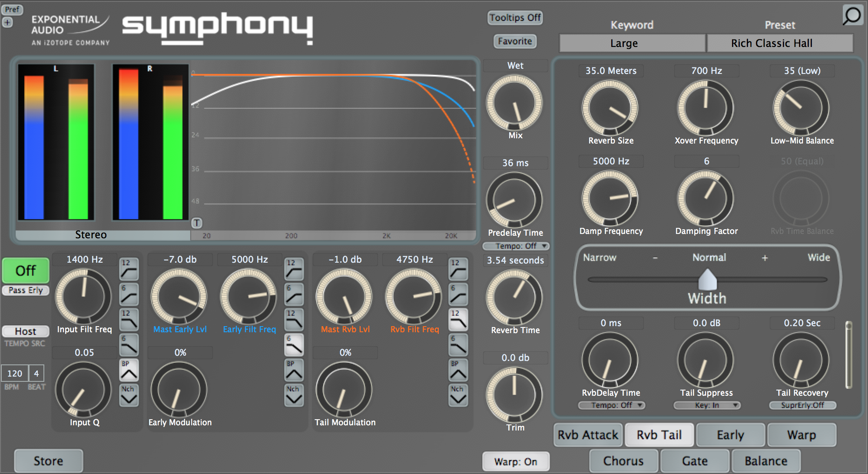This screenshot has width=868, height=474.
Task: Click the Tail Modulation knob
Action: [344, 390]
